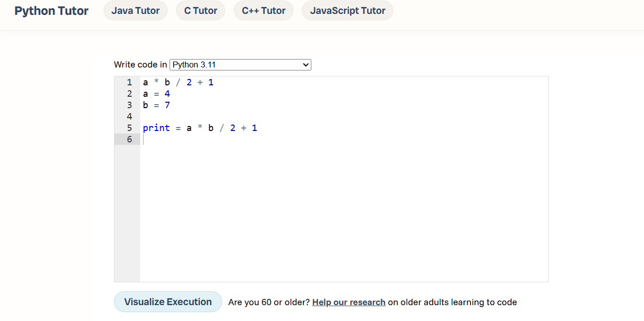
Task: Click line number 2 in the gutter
Action: (129, 94)
